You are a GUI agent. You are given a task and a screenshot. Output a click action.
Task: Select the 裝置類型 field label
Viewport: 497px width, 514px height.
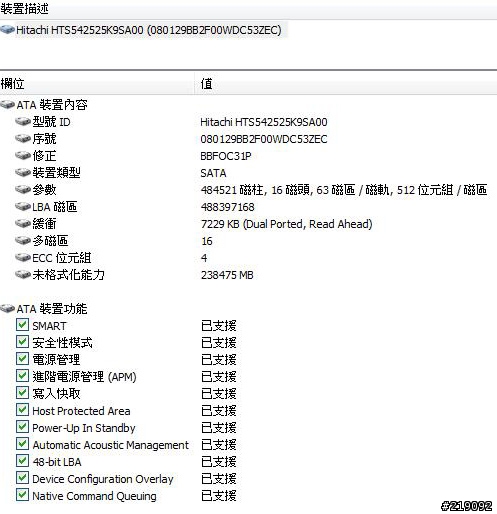[56, 173]
